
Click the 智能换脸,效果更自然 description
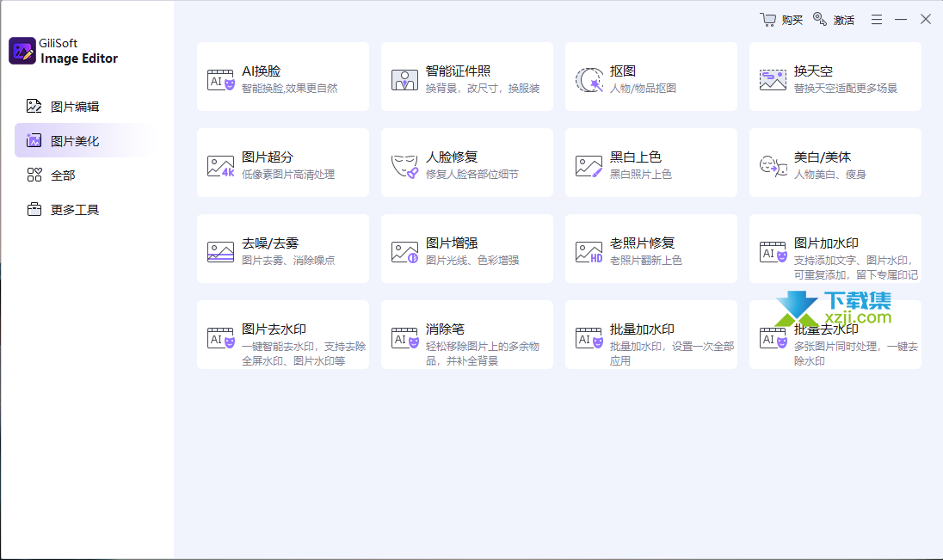pos(290,89)
